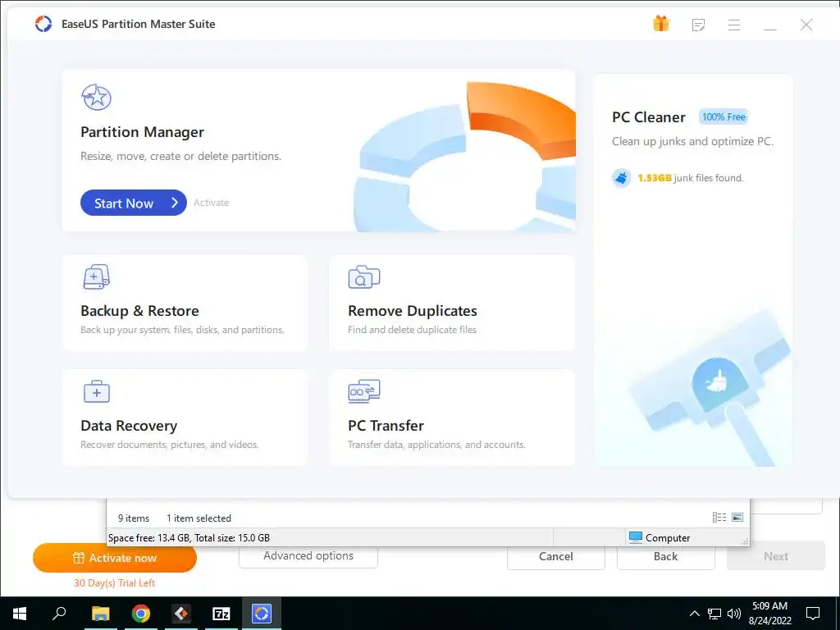Click the network icon in system tray
The width and height of the screenshot is (840, 630).
[714, 614]
